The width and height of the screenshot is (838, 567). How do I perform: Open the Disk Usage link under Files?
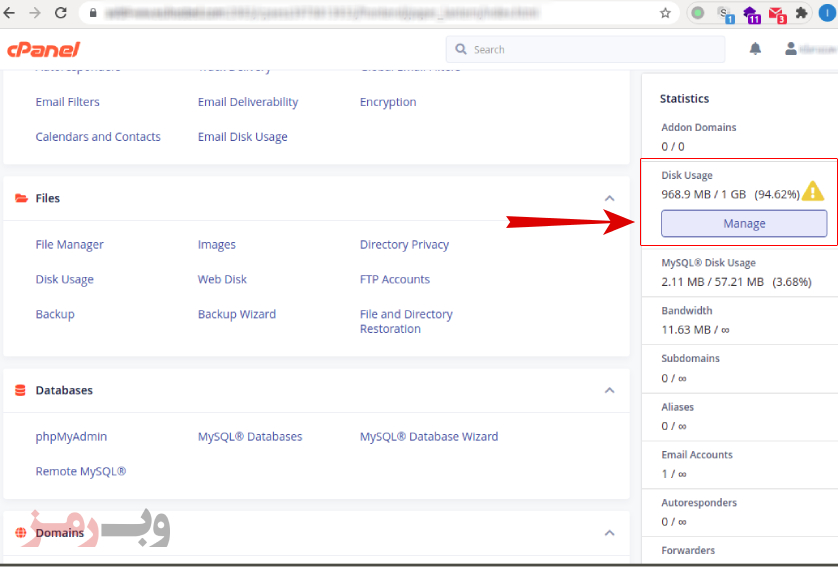pos(65,279)
